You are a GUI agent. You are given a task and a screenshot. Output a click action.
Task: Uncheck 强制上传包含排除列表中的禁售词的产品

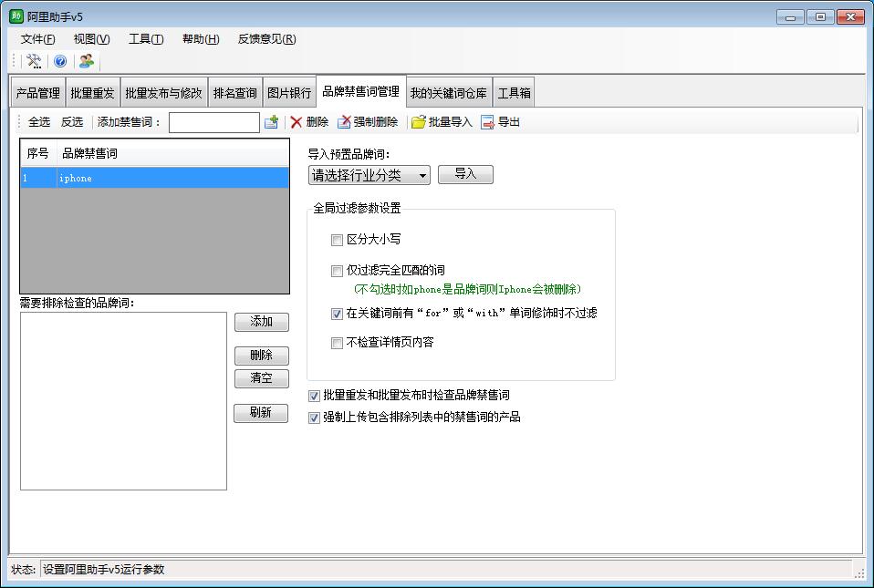tap(314, 418)
